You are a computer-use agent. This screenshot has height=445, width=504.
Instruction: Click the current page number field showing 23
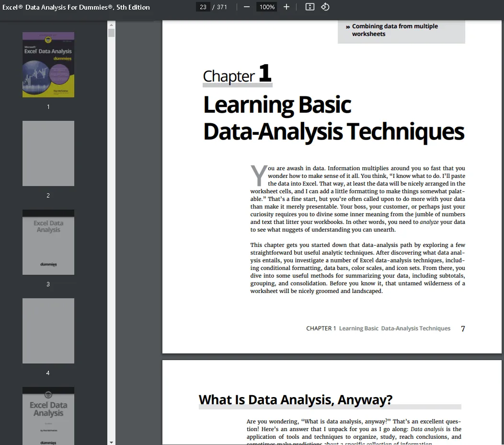[203, 7]
